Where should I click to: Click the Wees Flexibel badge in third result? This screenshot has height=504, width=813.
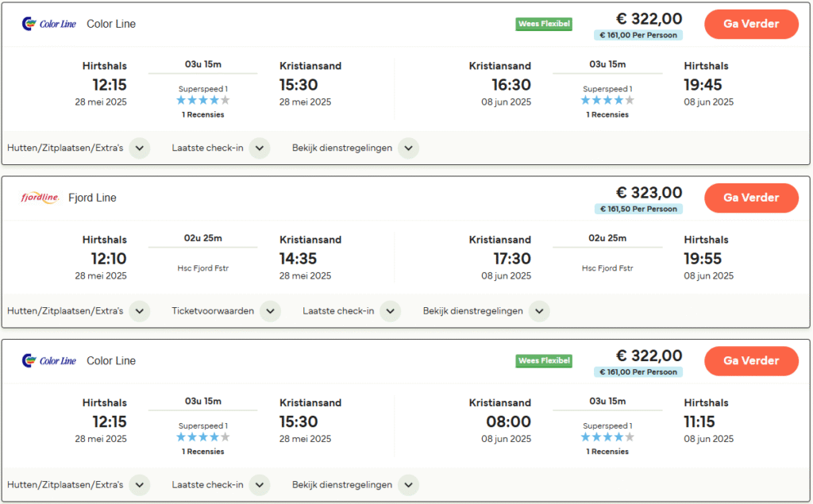click(544, 360)
